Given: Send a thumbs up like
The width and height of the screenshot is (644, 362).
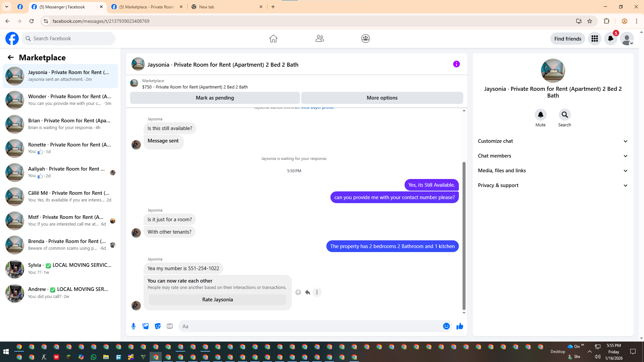Looking at the screenshot, I should (x=460, y=326).
